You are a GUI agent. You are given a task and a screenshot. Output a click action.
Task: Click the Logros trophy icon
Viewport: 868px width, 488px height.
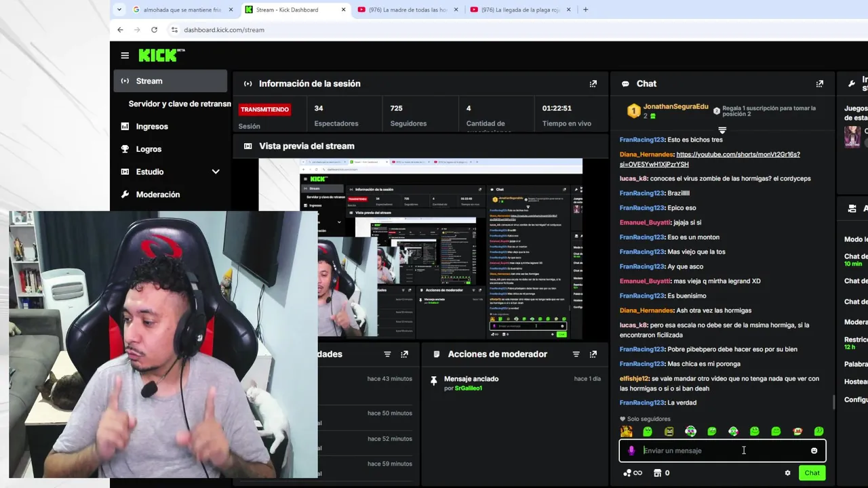click(125, 149)
